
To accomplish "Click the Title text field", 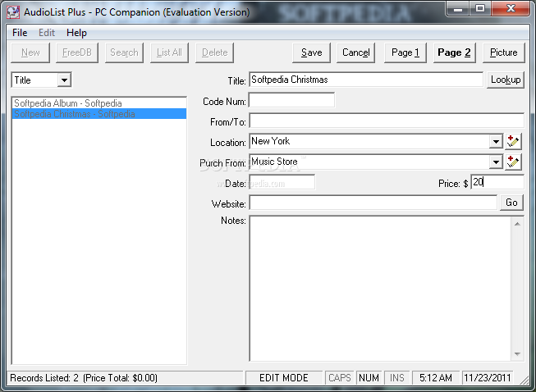I will tap(366, 80).
